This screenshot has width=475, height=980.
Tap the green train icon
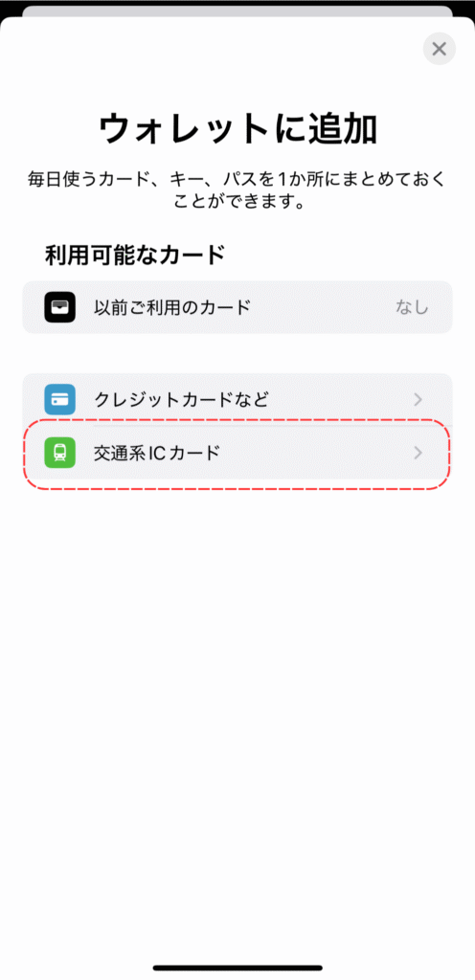pyautogui.click(x=60, y=453)
